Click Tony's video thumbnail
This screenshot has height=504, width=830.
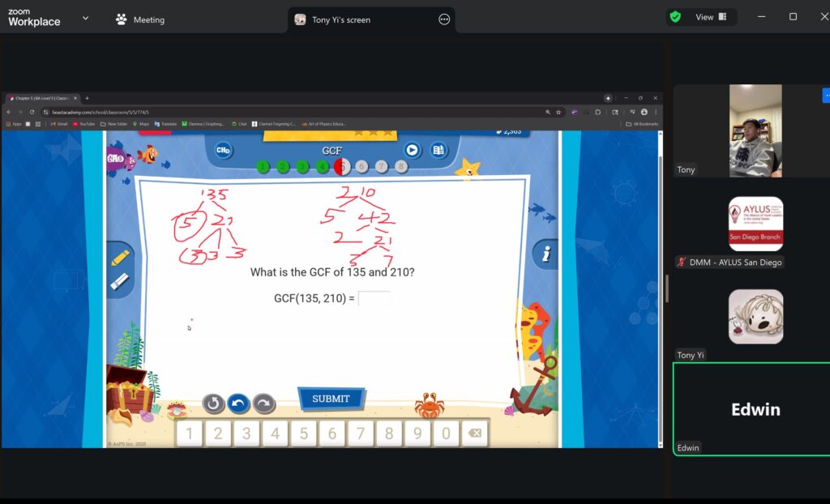755,130
